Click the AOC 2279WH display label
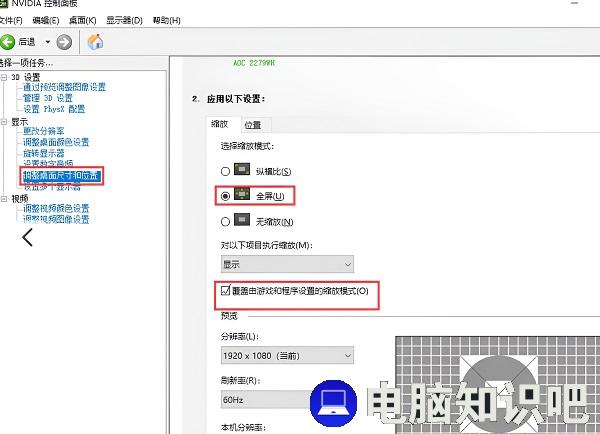This screenshot has width=600, height=434. [x=254, y=63]
